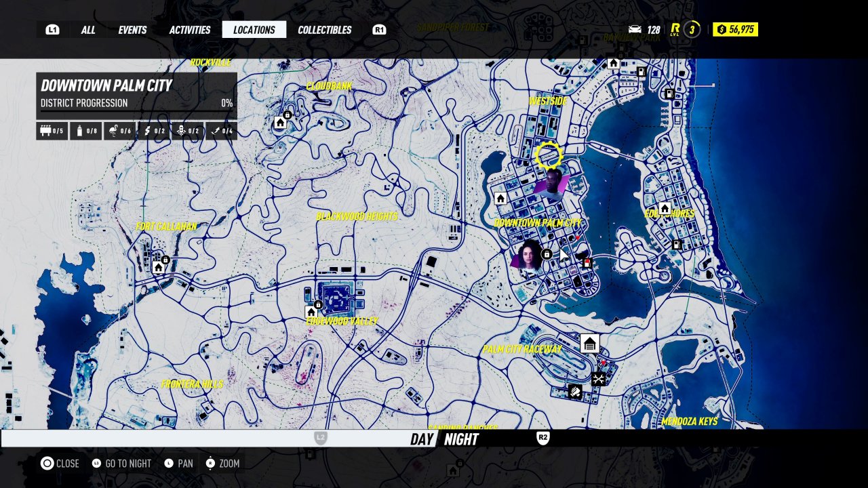Click the lock icon beside the female portrait

tap(547, 255)
